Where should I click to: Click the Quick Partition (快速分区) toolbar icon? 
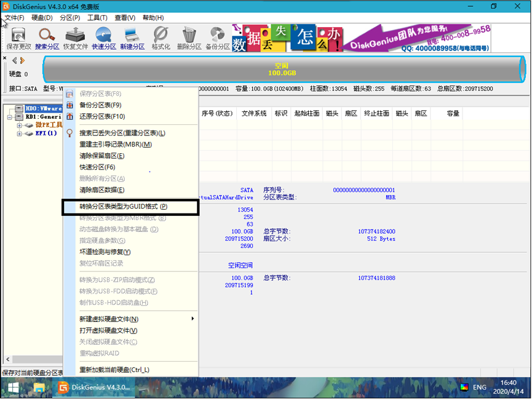[x=104, y=38]
